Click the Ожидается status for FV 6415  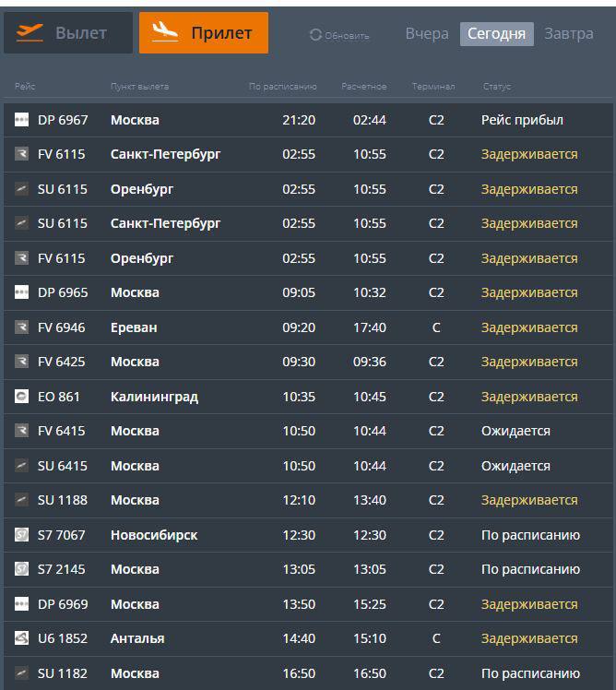pyautogui.click(x=515, y=431)
